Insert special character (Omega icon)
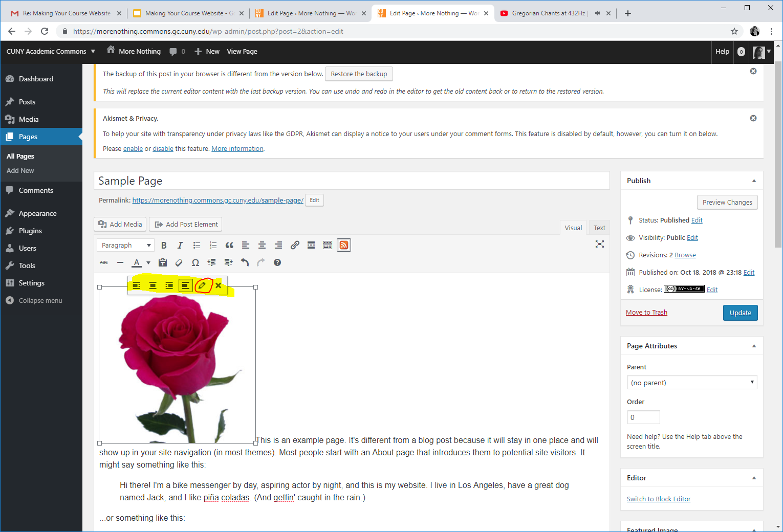The image size is (783, 532). (x=195, y=263)
